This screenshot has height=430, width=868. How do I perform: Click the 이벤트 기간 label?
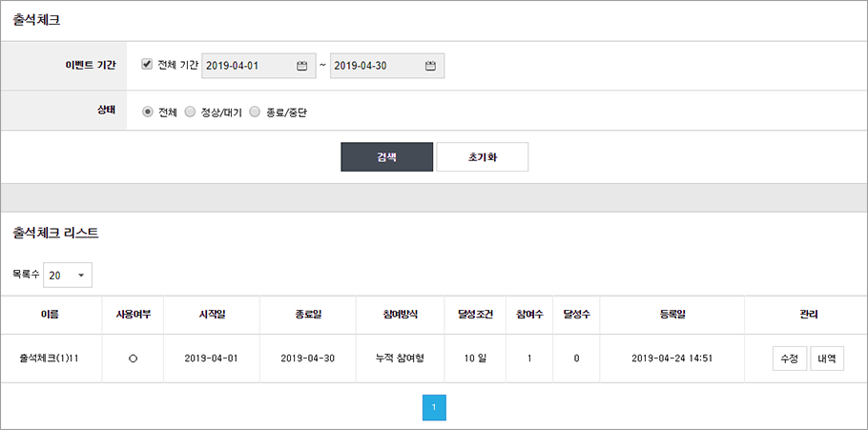click(91, 65)
